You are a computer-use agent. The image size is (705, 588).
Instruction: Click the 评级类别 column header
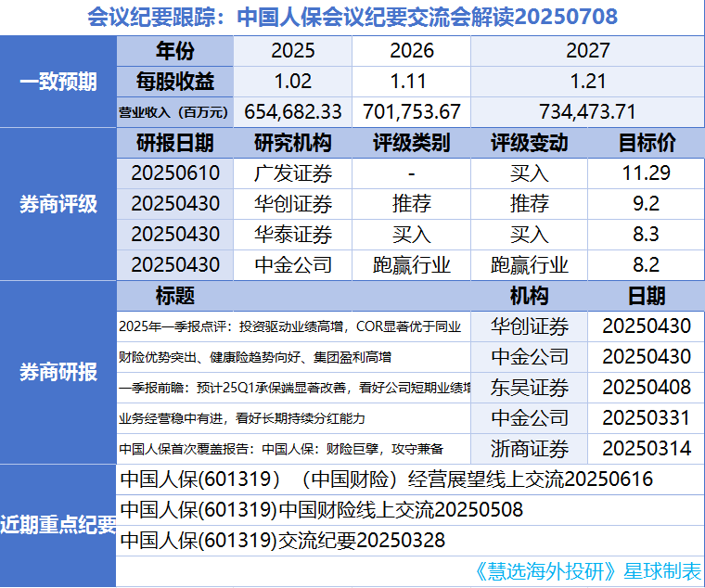click(x=411, y=143)
